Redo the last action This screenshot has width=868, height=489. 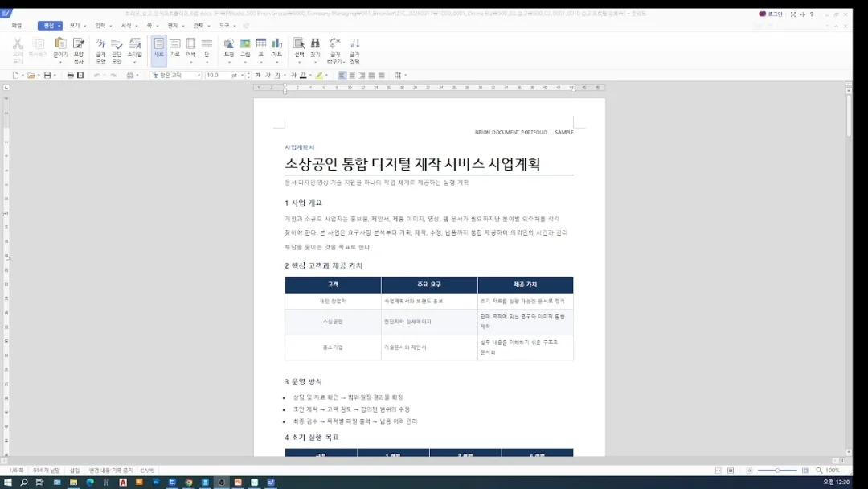[113, 76]
